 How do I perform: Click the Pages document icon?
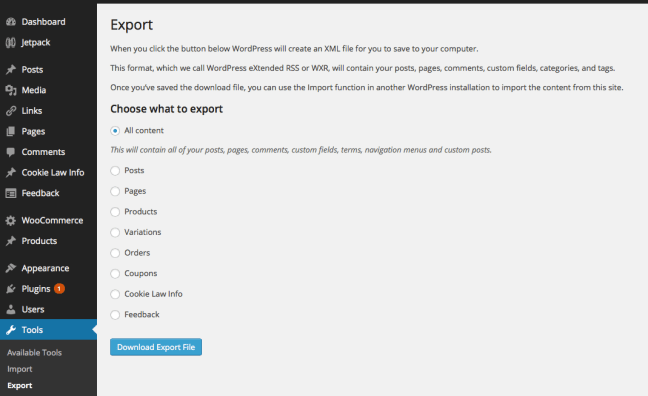(11, 131)
